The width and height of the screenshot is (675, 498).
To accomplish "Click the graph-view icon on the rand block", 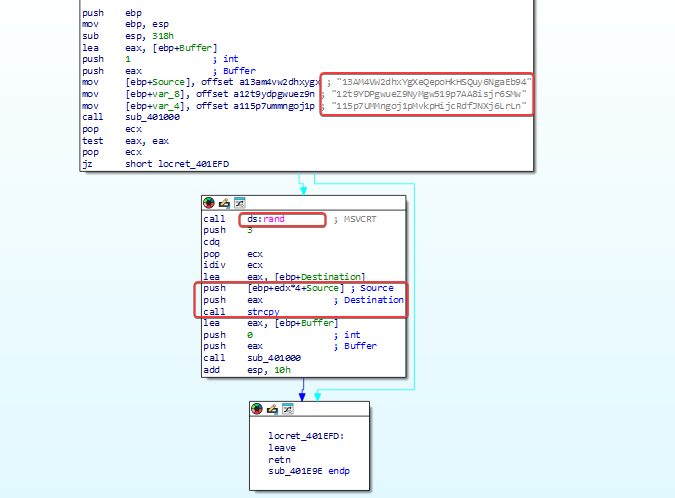I will pyautogui.click(x=239, y=203).
